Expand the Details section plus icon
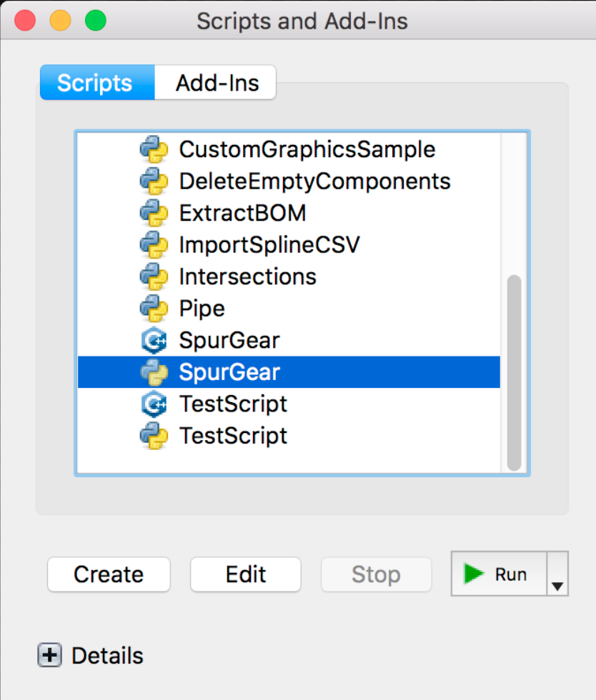The image size is (596, 700). (x=49, y=656)
